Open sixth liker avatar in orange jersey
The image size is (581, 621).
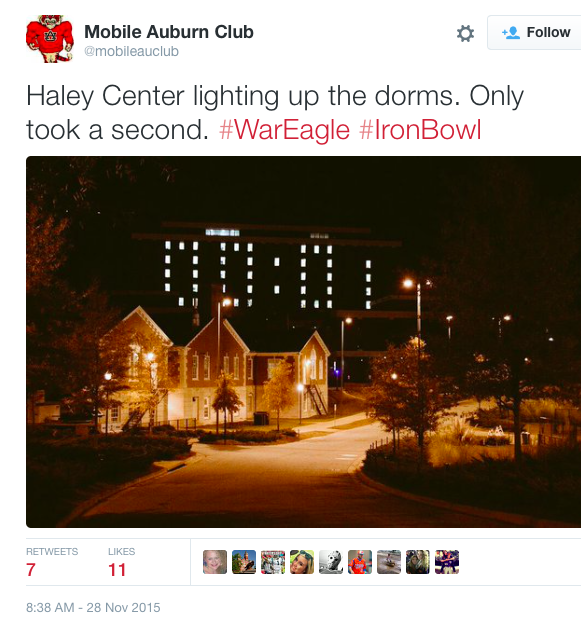360,562
